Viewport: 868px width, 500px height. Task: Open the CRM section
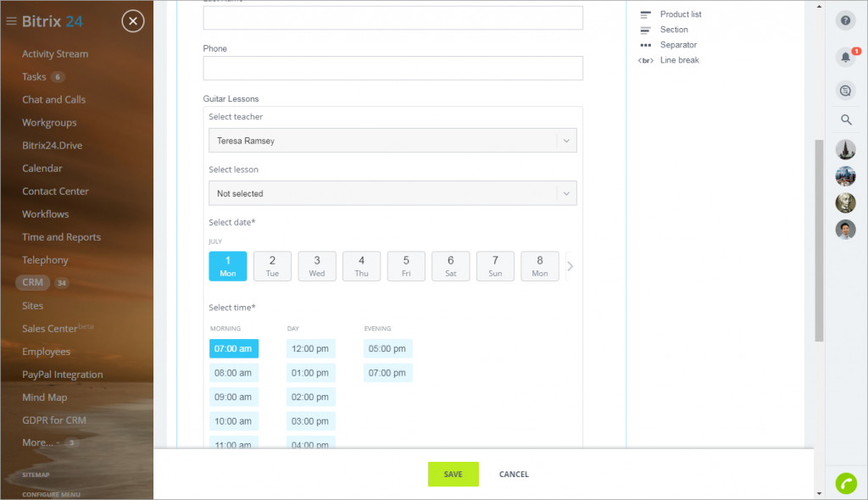[33, 282]
